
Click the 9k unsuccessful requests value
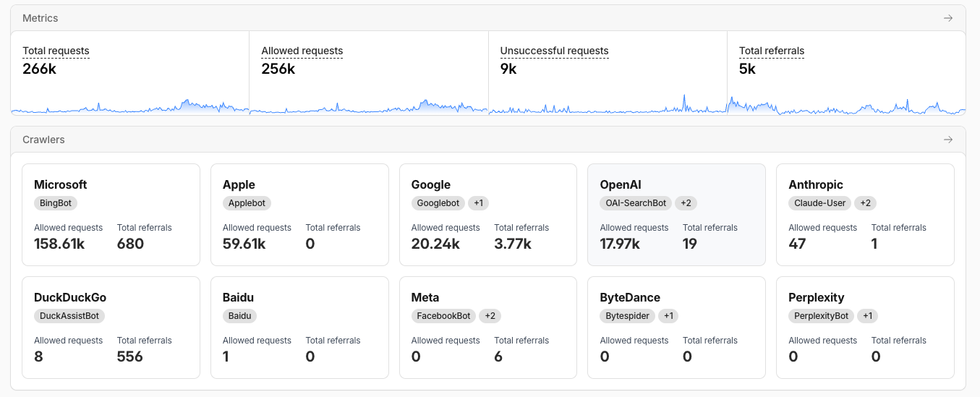point(508,69)
